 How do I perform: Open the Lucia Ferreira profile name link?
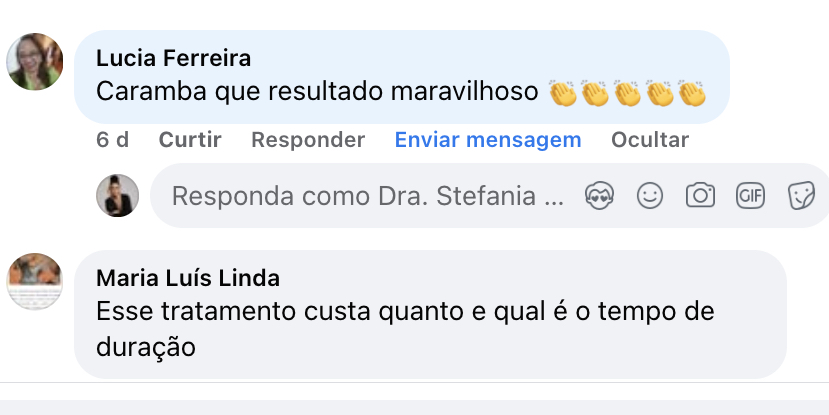pos(173,58)
